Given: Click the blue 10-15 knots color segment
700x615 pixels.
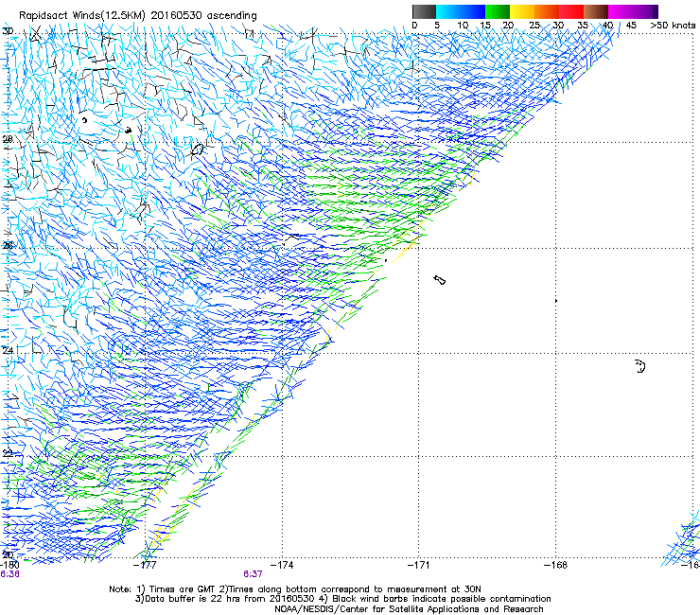Looking at the screenshot, I should tap(473, 11).
